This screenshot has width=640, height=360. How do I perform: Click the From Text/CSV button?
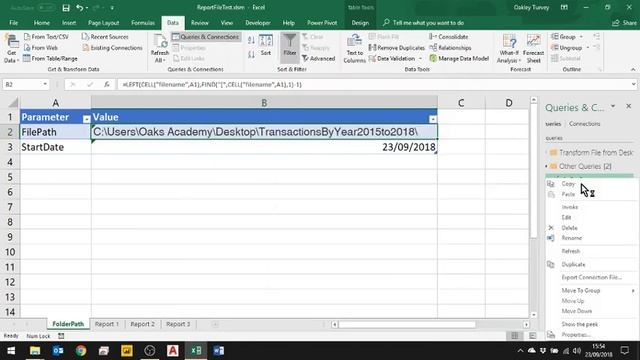46,37
